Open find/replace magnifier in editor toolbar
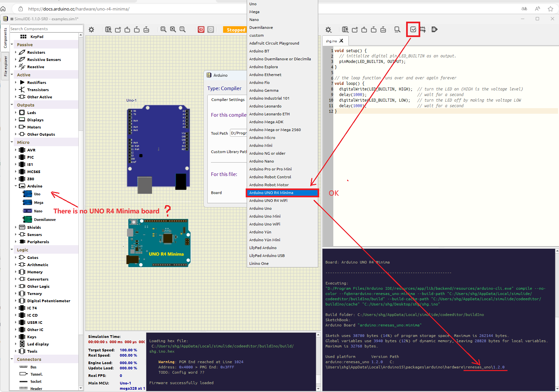The image size is (559, 392). (x=397, y=29)
